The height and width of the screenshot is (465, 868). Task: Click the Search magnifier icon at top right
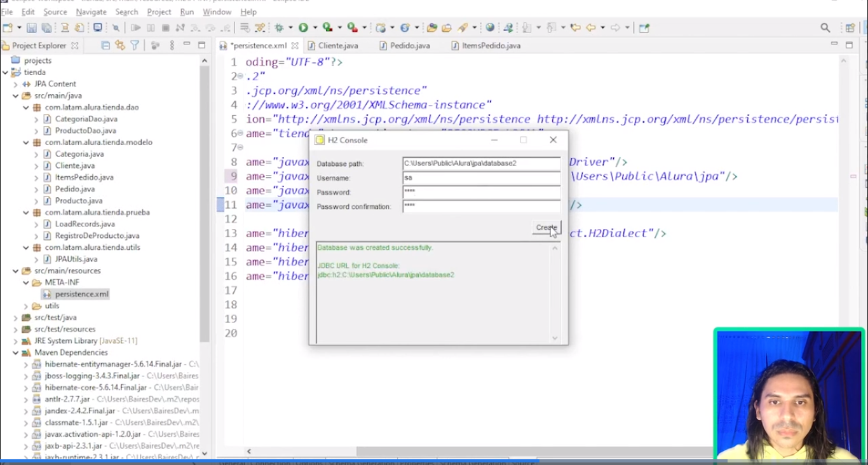pyautogui.click(x=825, y=28)
